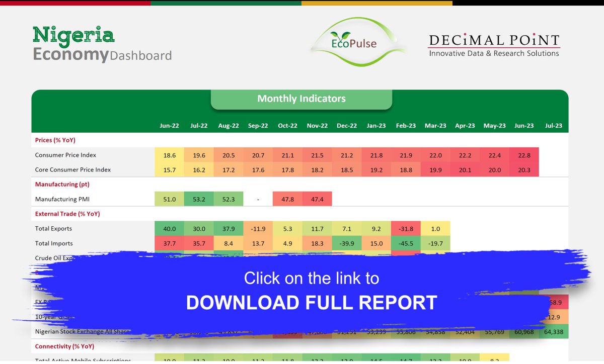Image resolution: width=604 pixels, height=364 pixels.
Task: Click the Stock Exchange value 55,769
Action: pos(494,332)
